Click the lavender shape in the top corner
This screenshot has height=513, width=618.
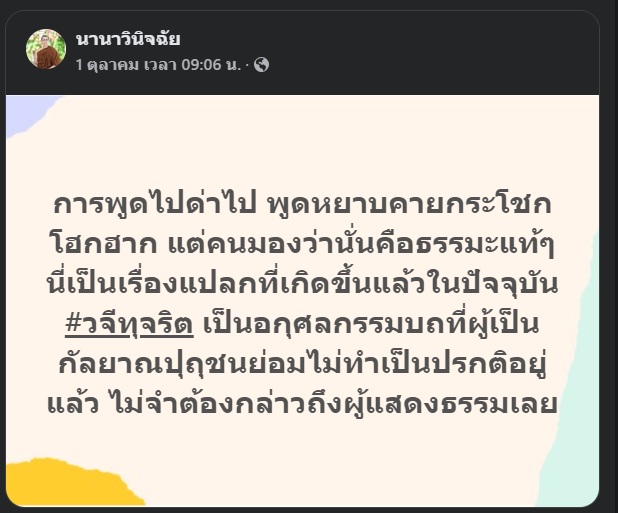tap(28, 112)
